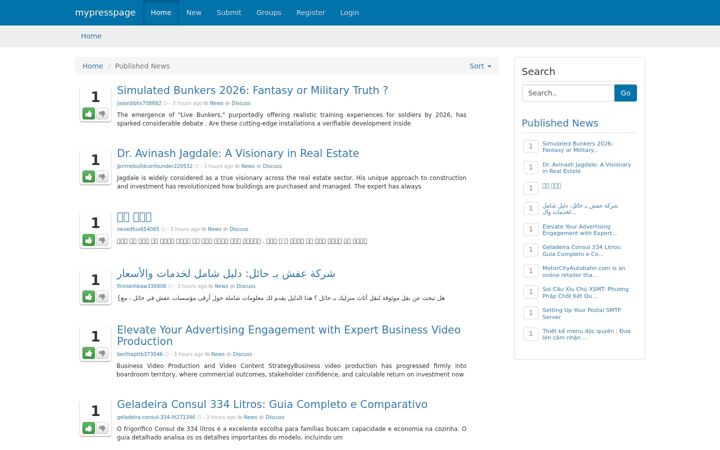Viewport: 720px width, 450px height.
Task: Downvote the Simulated Bunkers 2026 story
Action: 102,113
